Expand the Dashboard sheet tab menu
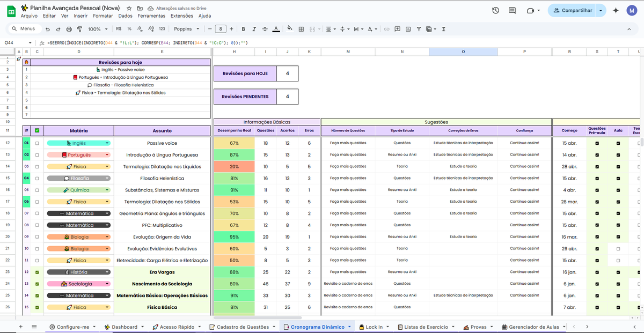Viewport: 644px width, 333px height. pos(142,327)
